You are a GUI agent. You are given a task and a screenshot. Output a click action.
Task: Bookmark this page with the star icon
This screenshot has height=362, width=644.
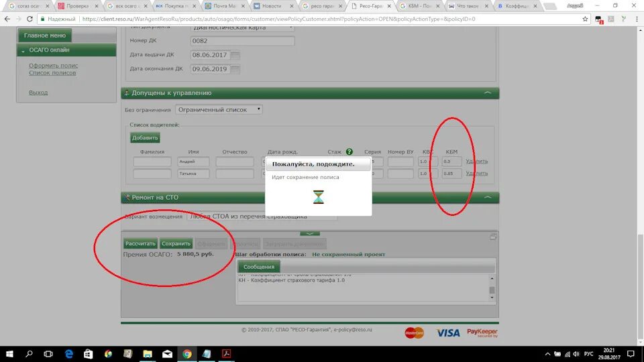pyautogui.click(x=585, y=19)
